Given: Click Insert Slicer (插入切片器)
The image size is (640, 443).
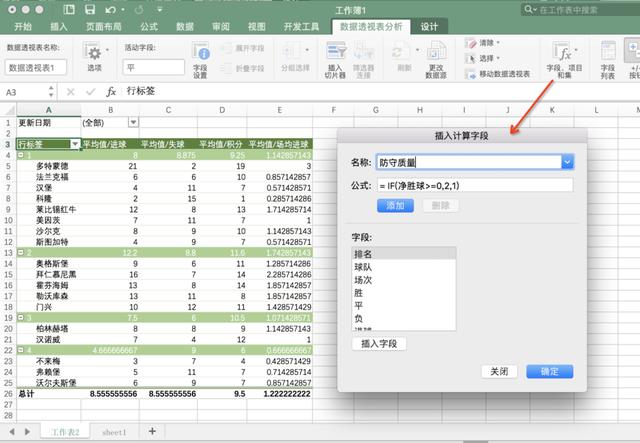Looking at the screenshot, I should [x=336, y=60].
